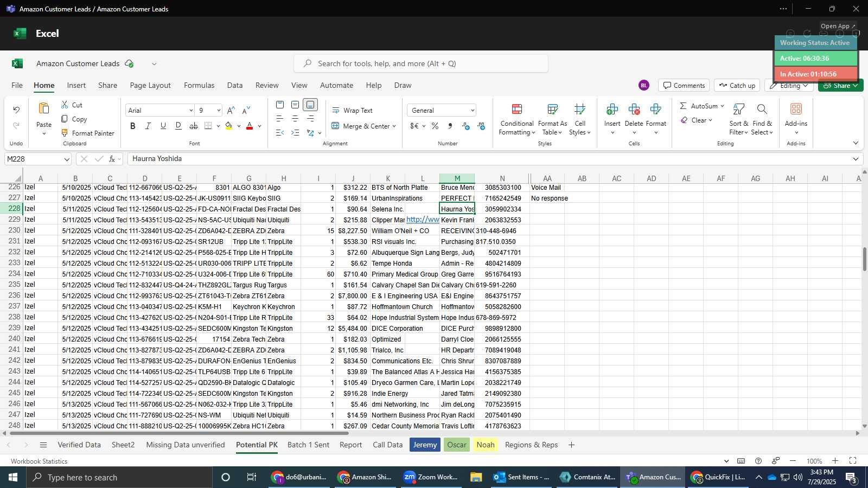This screenshot has width=868, height=488.
Task: Apply comma style number format
Action: tap(450, 126)
